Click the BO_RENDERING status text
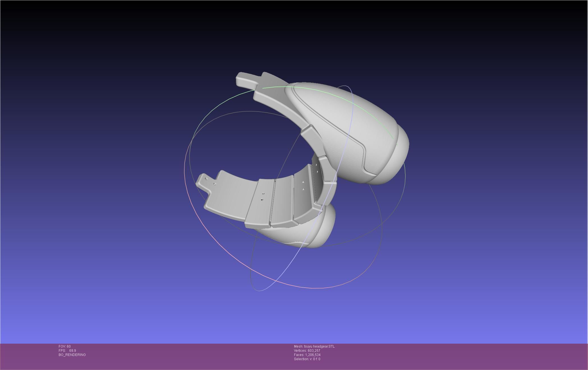 point(72,355)
